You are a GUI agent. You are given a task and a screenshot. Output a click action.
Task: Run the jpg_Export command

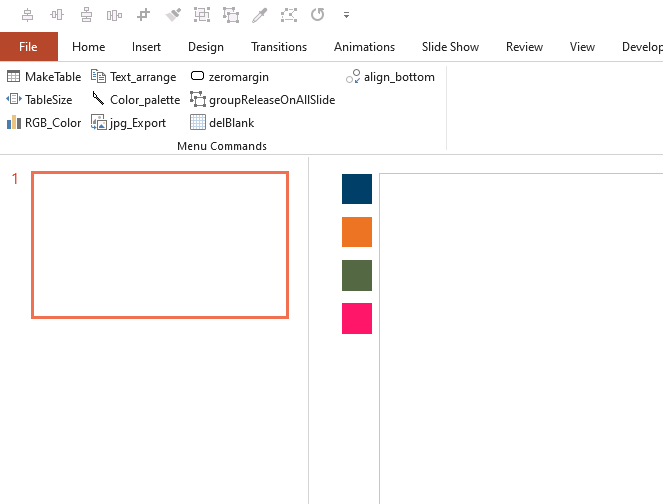tap(129, 123)
